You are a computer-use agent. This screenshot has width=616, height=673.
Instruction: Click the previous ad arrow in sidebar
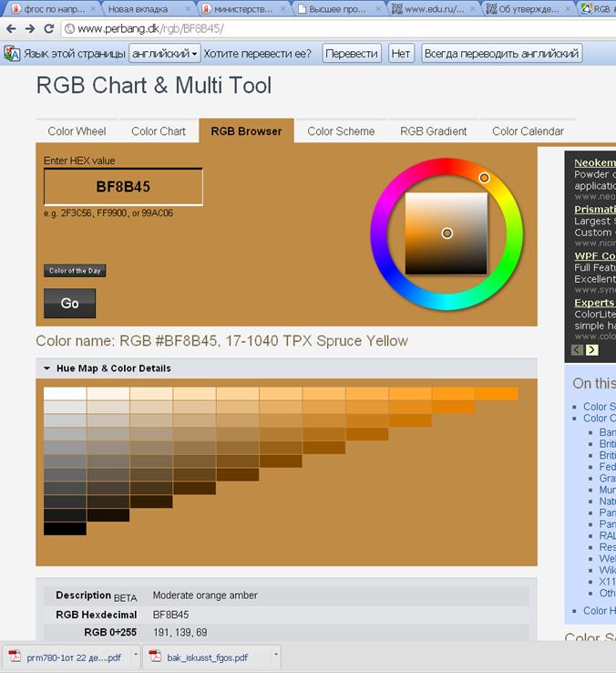tap(578, 350)
